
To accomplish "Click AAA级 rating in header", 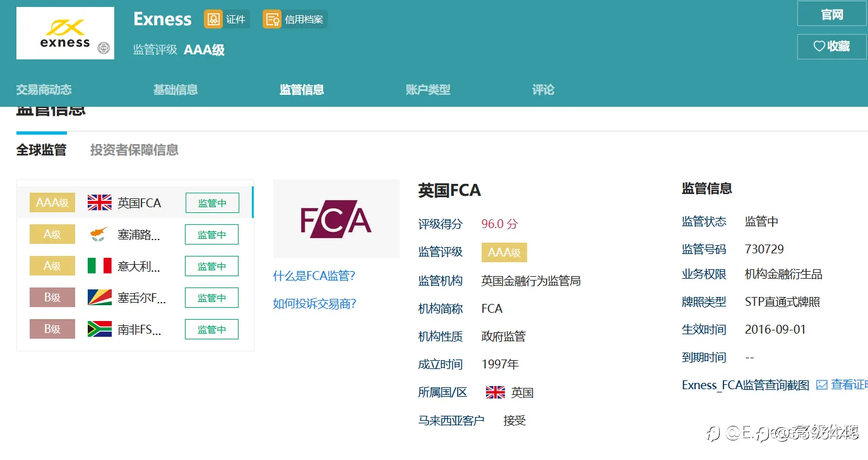I will pos(204,50).
